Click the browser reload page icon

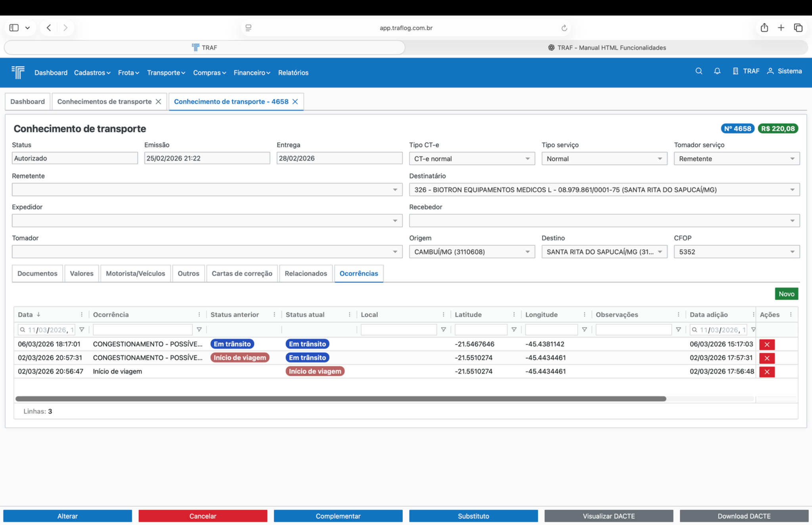tap(564, 28)
